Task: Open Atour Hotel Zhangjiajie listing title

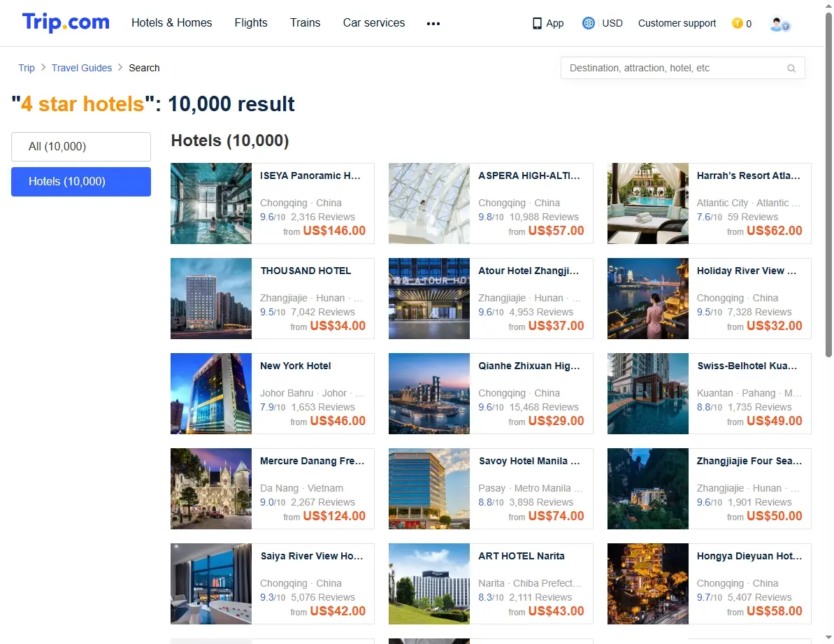Action: (x=529, y=271)
